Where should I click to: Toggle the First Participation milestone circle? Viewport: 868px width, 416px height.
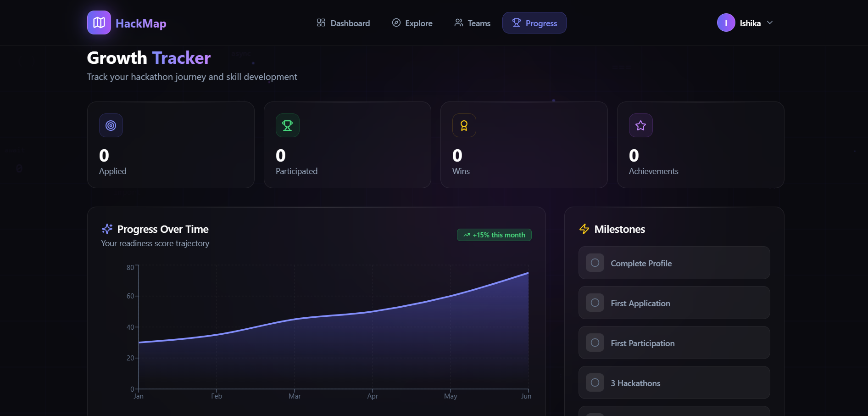pyautogui.click(x=595, y=343)
